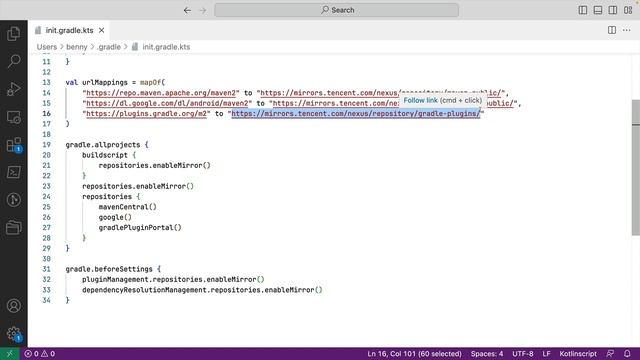Image resolution: width=640 pixels, height=360 pixels.
Task: Open the errors and warnings status item
Action: [x=40, y=354]
